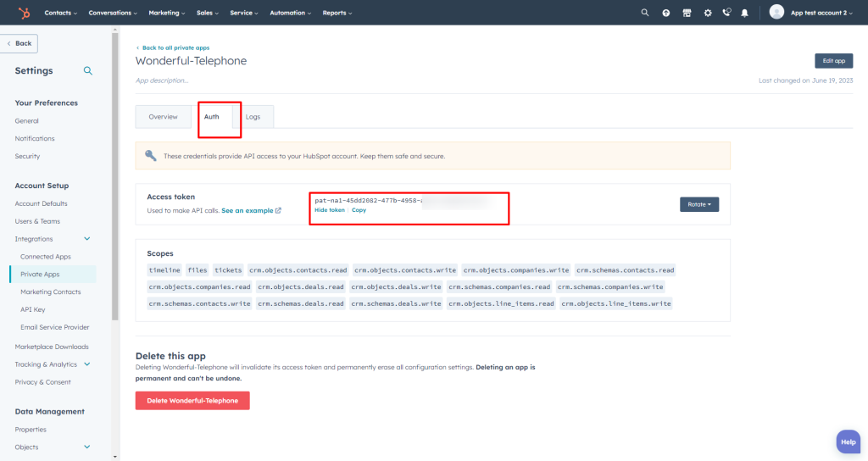This screenshot has height=461, width=868.
Task: Click Delete Wonderful-Telephone button
Action: pos(192,401)
